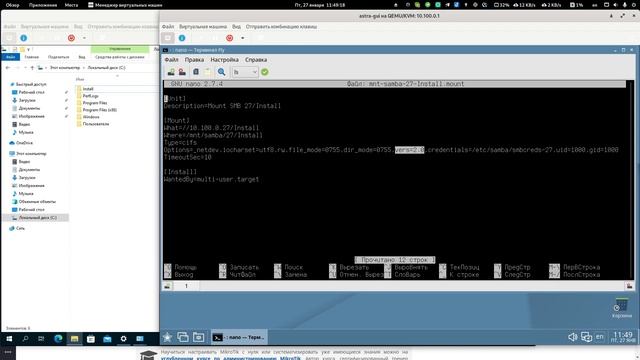The height and width of the screenshot is (360, 640).
Task: Click the close-tab icon in Fly terminal toolbar
Action: pyautogui.click(x=182, y=72)
